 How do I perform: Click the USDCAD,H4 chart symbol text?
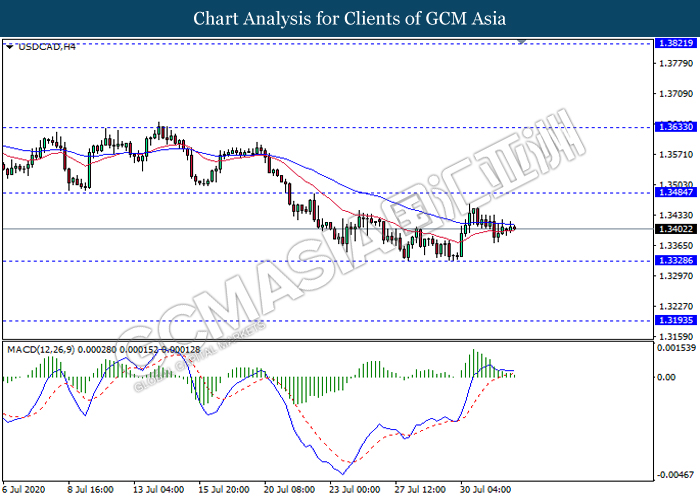(46, 46)
